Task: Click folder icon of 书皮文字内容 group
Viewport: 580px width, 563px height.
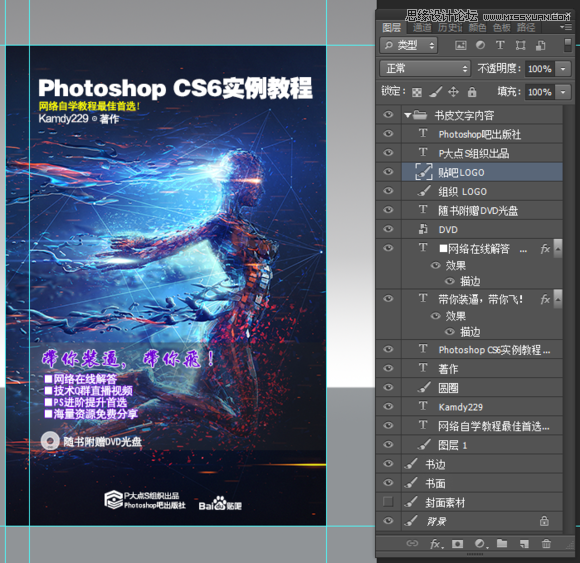Action: tap(420, 115)
